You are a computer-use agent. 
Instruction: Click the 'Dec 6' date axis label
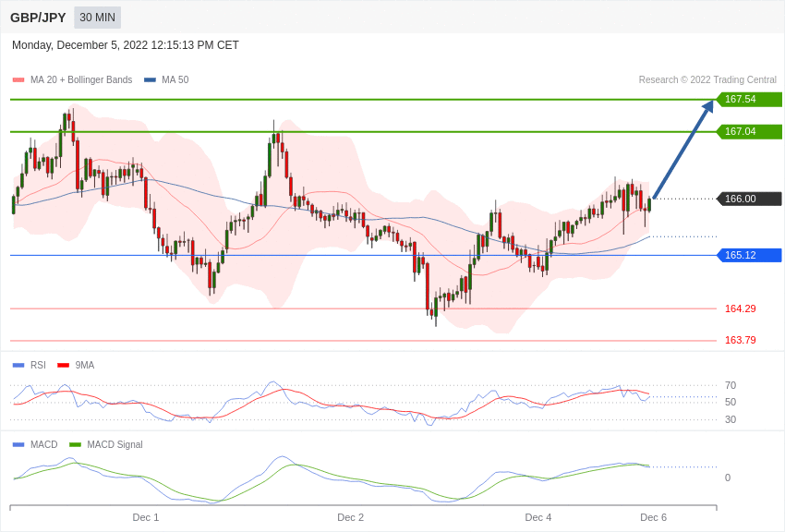[653, 517]
